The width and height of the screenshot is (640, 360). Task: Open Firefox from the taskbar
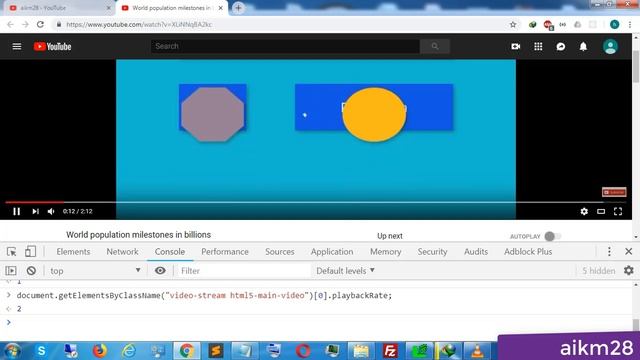point(100,351)
